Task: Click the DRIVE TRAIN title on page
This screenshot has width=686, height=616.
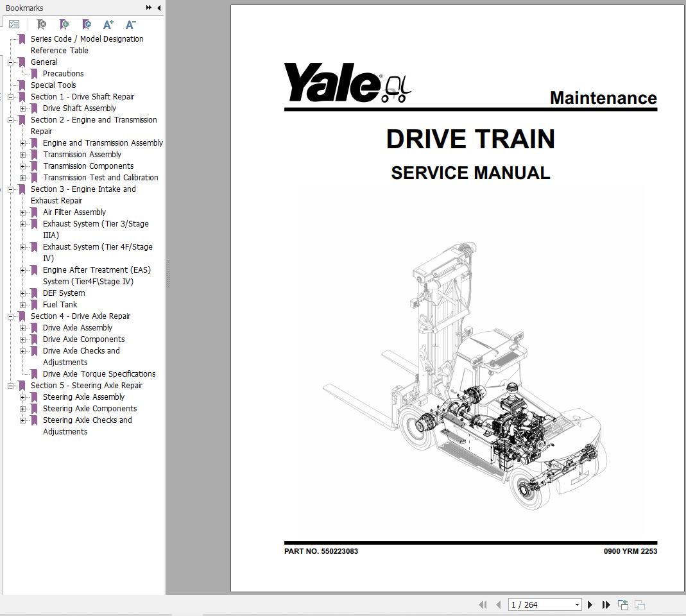Action: pyautogui.click(x=470, y=139)
